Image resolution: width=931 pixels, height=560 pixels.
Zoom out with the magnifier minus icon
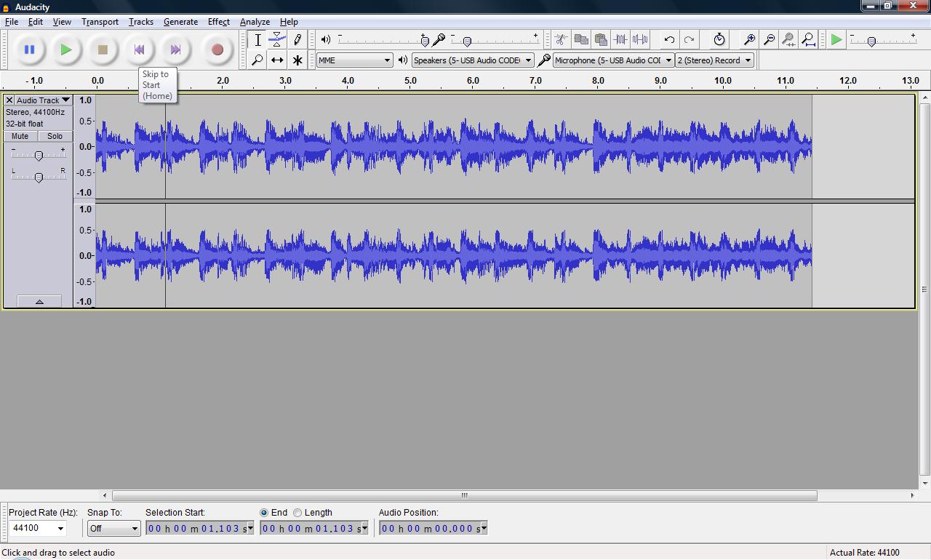point(768,40)
